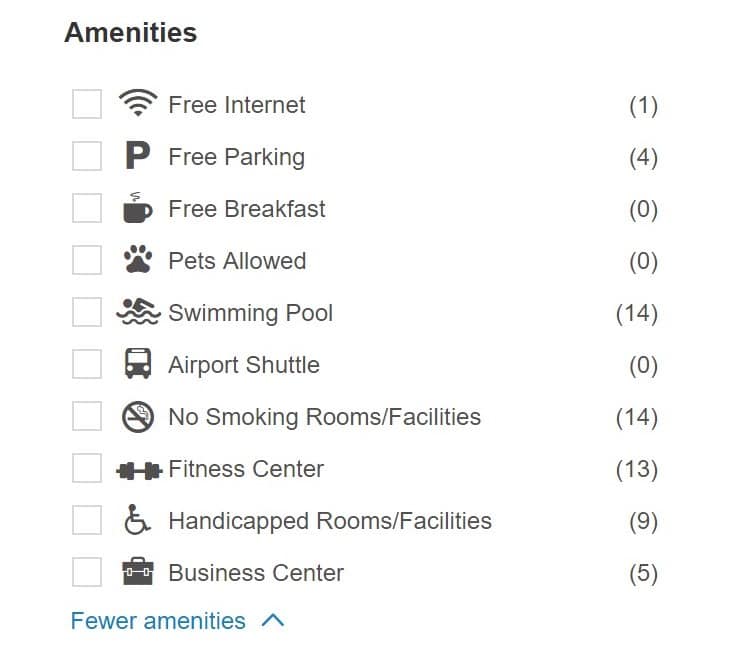Tick the Free Parking checkbox

(87, 156)
